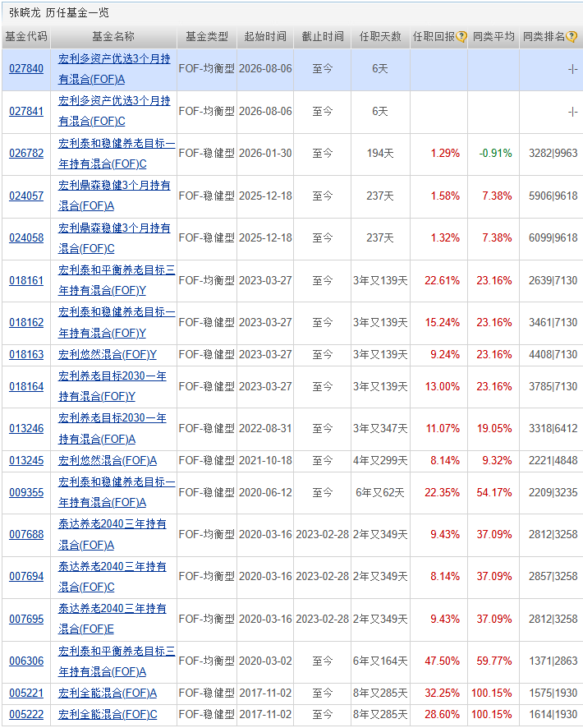Open 宏利鼎森稳健3个月持有混合(FOF)C fund page
The image size is (583, 728).
click(114, 238)
